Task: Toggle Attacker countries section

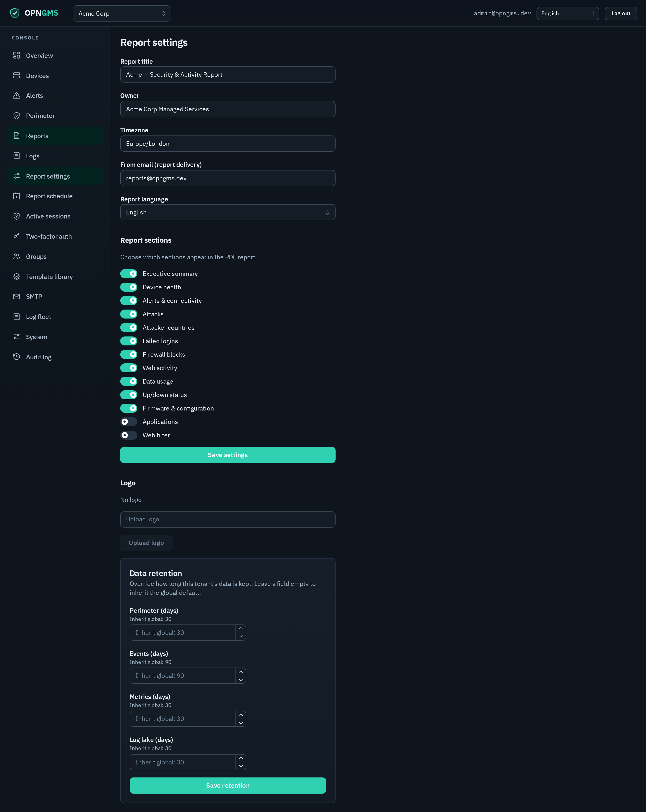Action: pyautogui.click(x=129, y=328)
